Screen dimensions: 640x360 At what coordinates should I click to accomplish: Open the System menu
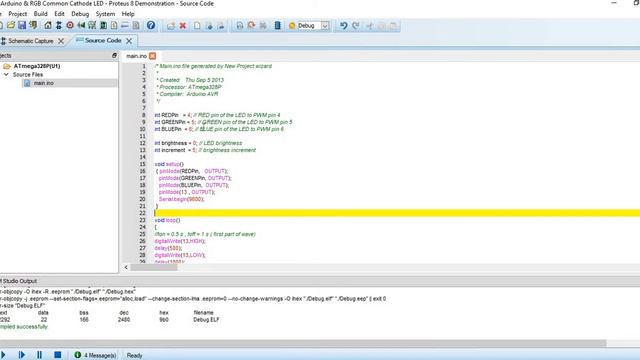tap(105, 14)
